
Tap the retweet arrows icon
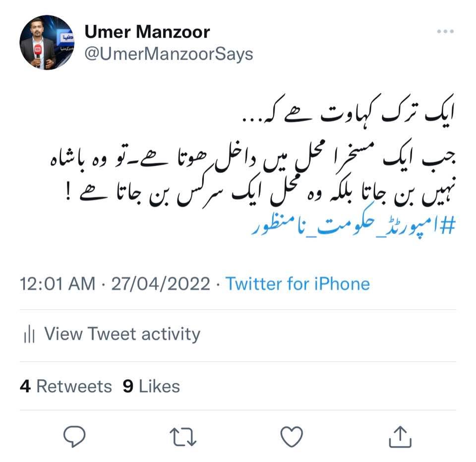183,437
